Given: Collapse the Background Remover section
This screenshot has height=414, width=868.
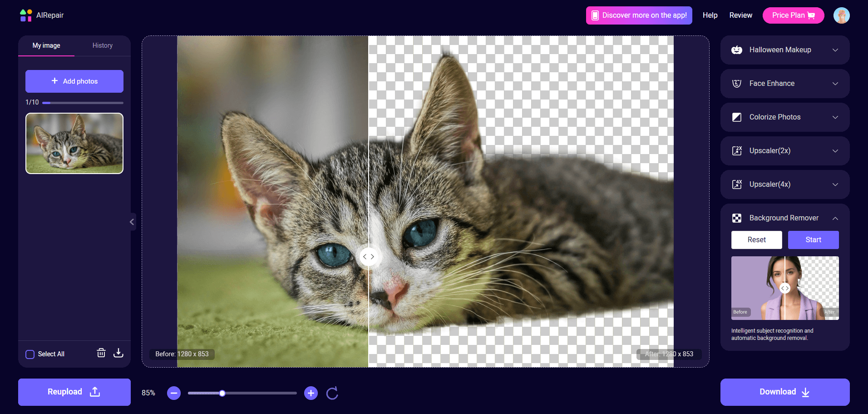Looking at the screenshot, I should pyautogui.click(x=835, y=218).
